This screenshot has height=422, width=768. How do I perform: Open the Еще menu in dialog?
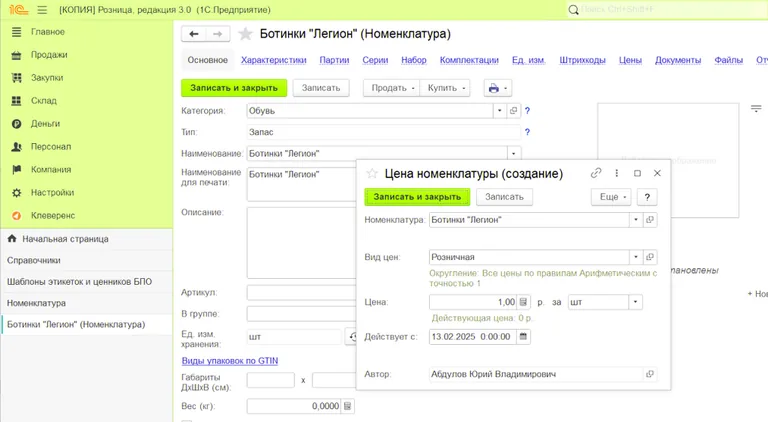(x=611, y=197)
